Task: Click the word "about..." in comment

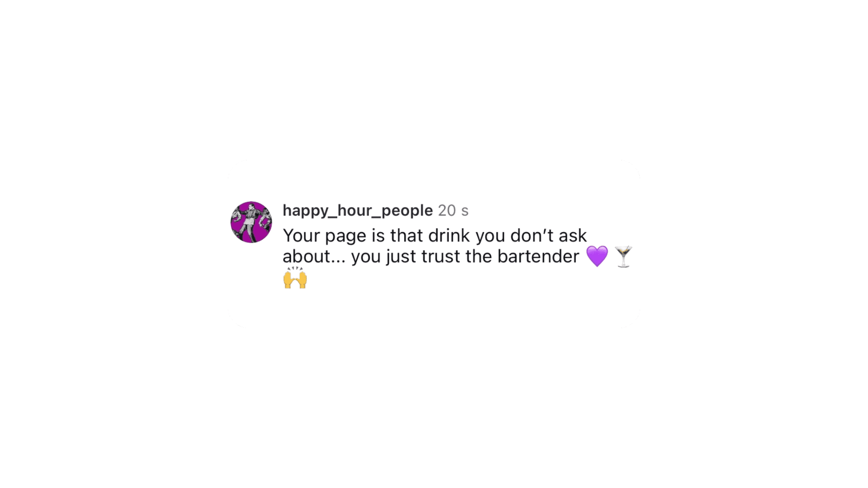Action: (314, 256)
